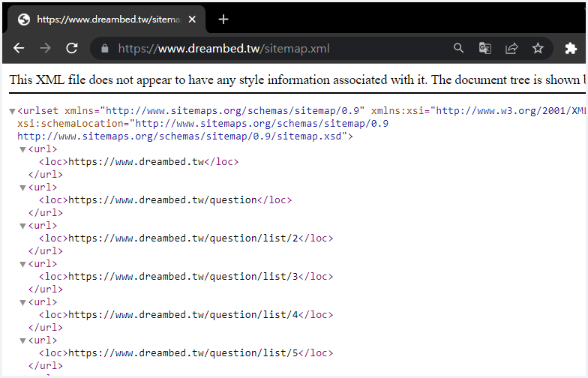Collapse the url node for question/list/5
The width and height of the screenshot is (588, 378).
(22, 340)
